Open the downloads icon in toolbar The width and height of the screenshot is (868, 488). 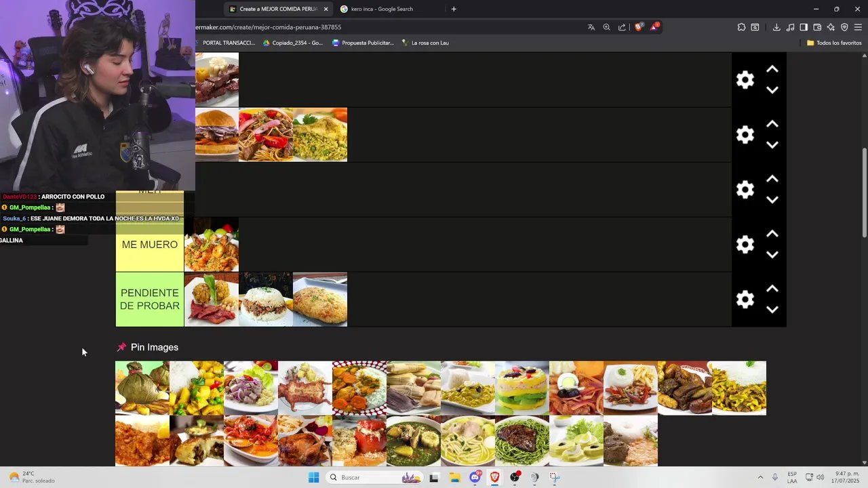click(x=776, y=27)
